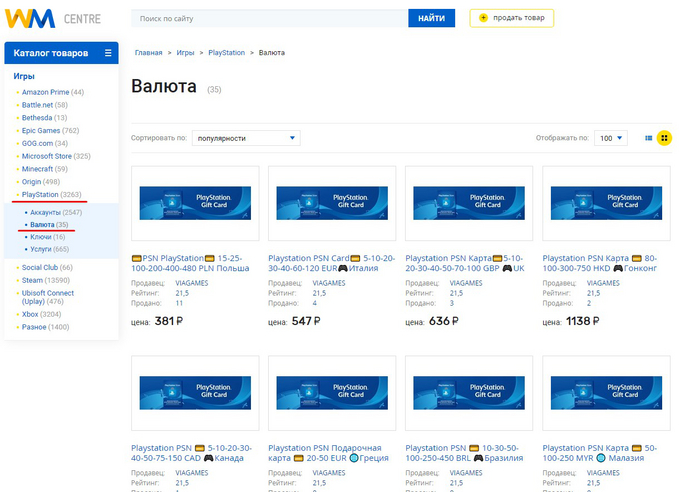Open PSN Карта HKD Гонконг product title
This screenshot has height=492, width=700.
[600, 263]
